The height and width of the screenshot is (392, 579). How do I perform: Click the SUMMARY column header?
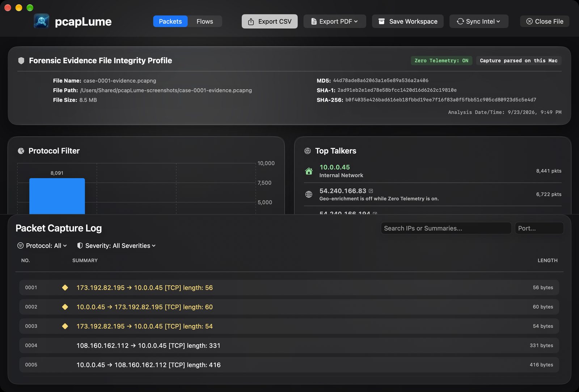coord(85,261)
